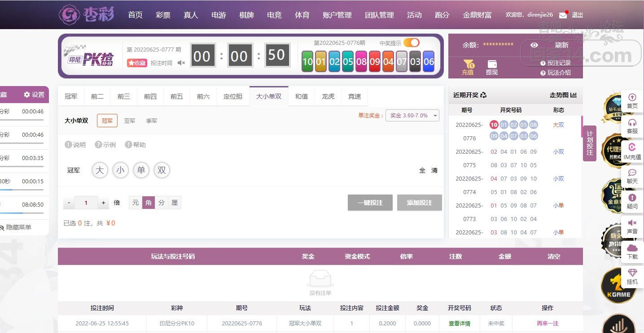The image size is (644, 333).
Task: Select the 角 currency unit option
Action: tap(149, 203)
